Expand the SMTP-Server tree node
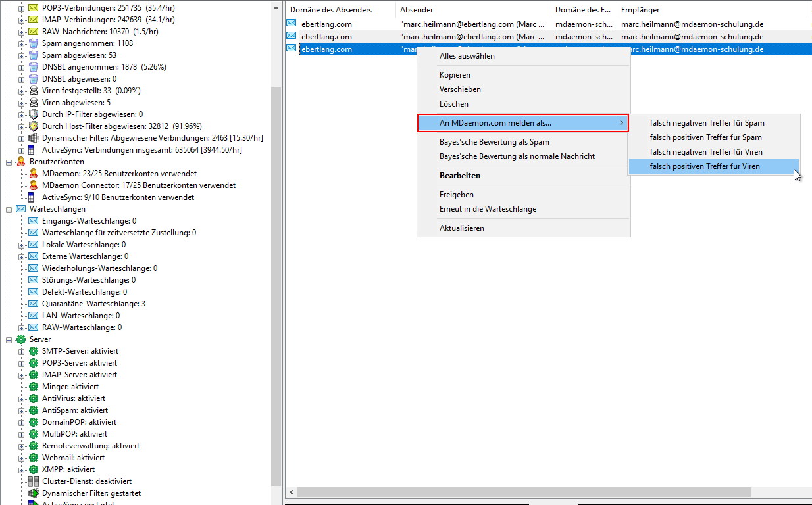The height and width of the screenshot is (505, 812). pyautogui.click(x=22, y=351)
